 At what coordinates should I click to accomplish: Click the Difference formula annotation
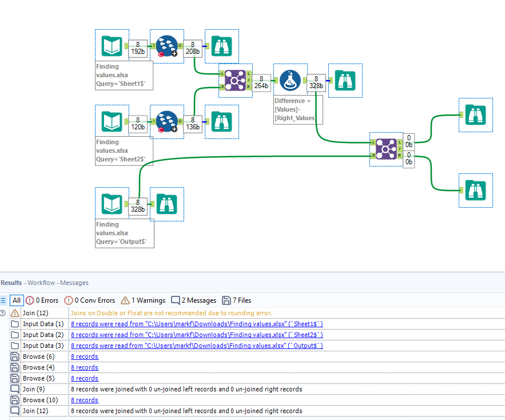click(x=298, y=110)
